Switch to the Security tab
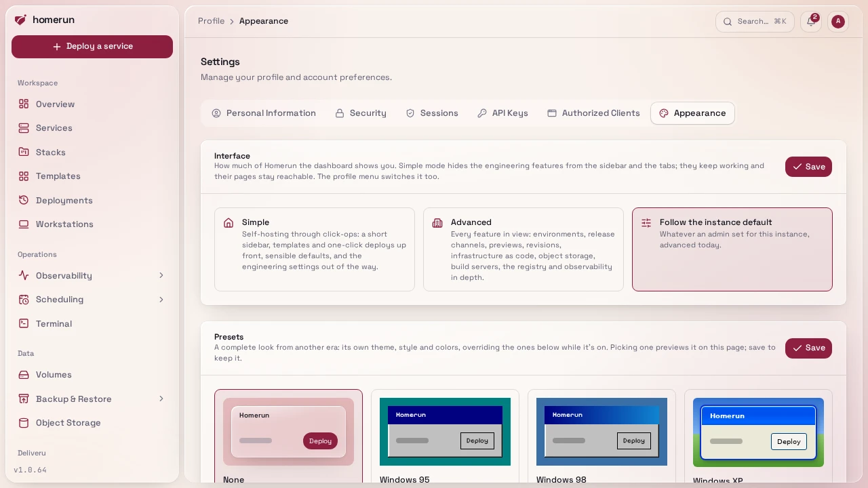This screenshot has height=488, width=868. [361, 113]
